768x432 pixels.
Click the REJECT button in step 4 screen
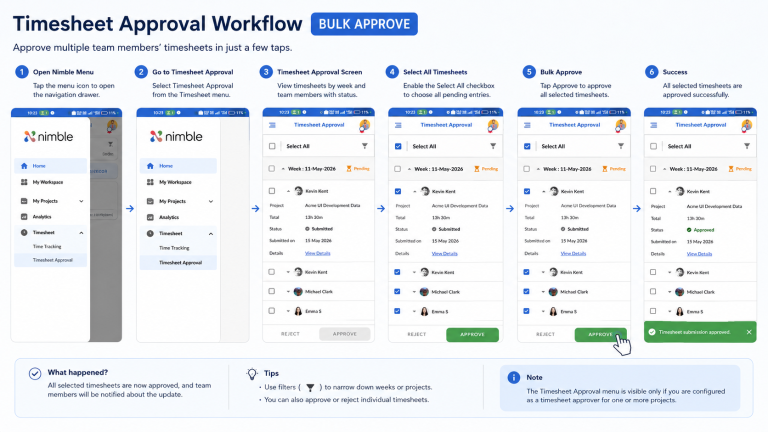point(417,335)
